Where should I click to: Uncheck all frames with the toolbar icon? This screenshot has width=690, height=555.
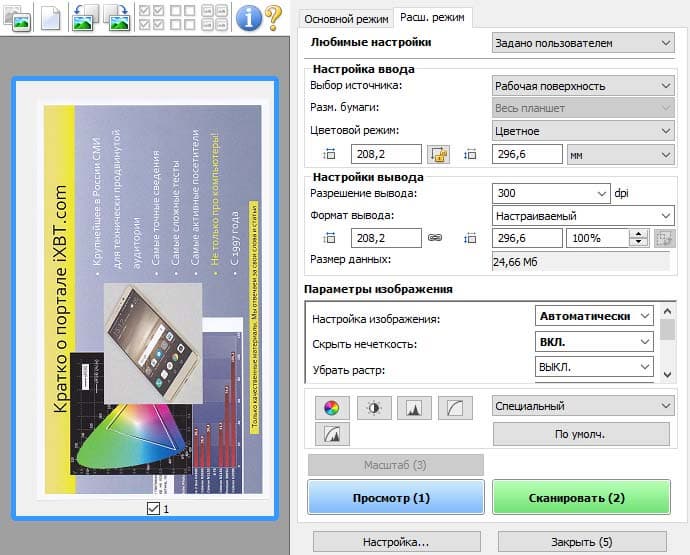click(183, 18)
